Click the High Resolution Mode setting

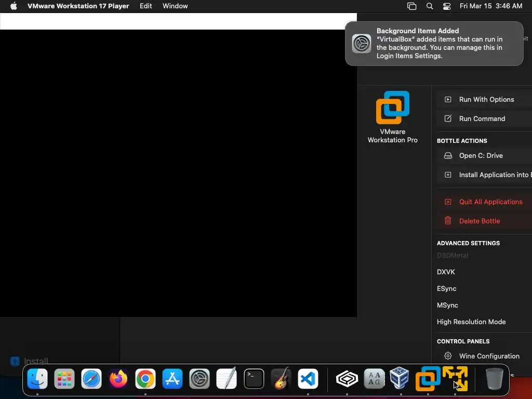click(471, 322)
